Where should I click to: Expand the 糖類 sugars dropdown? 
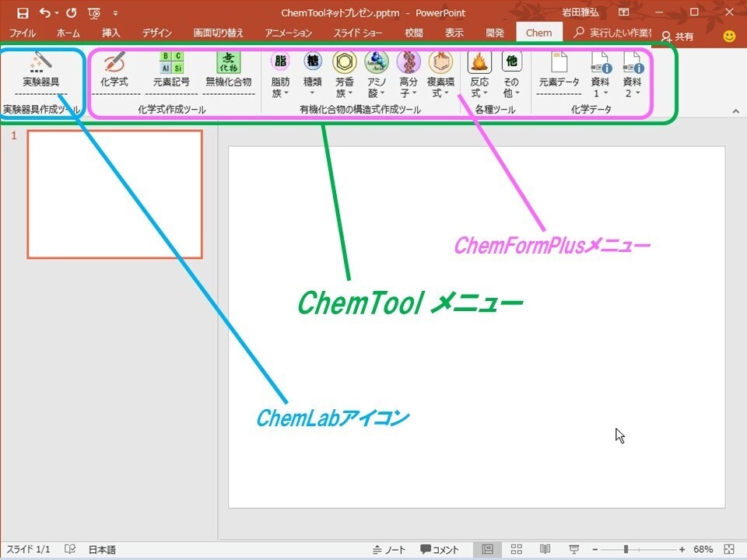pos(313,75)
